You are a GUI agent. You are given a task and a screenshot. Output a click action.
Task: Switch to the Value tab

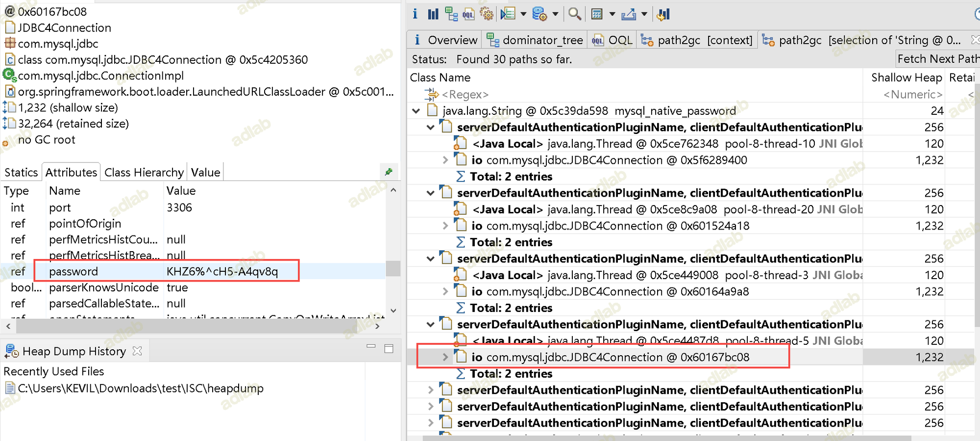[206, 172]
